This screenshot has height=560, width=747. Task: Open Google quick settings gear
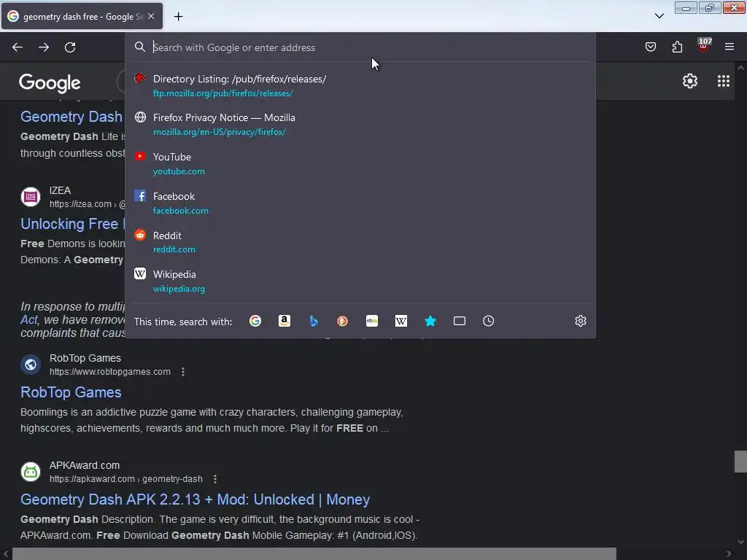(x=690, y=81)
